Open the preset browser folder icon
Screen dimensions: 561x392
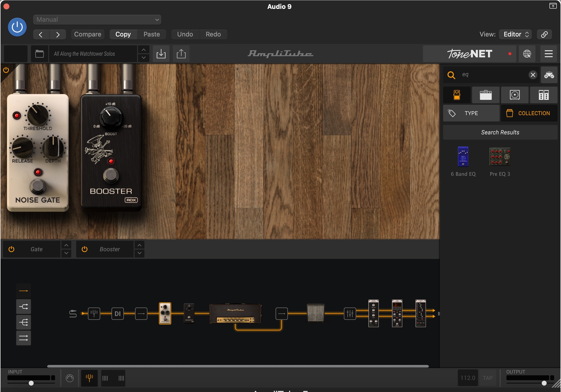(x=39, y=54)
